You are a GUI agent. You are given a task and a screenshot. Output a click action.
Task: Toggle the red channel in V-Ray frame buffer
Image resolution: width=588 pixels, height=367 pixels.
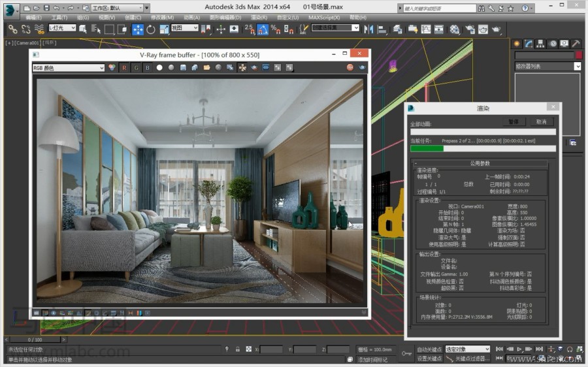[x=124, y=67]
